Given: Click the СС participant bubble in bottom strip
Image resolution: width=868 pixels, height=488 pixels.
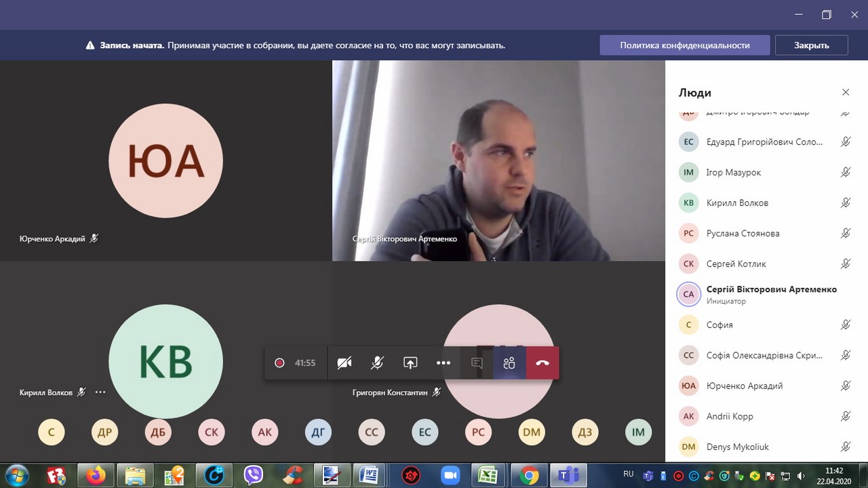Looking at the screenshot, I should coord(372,432).
